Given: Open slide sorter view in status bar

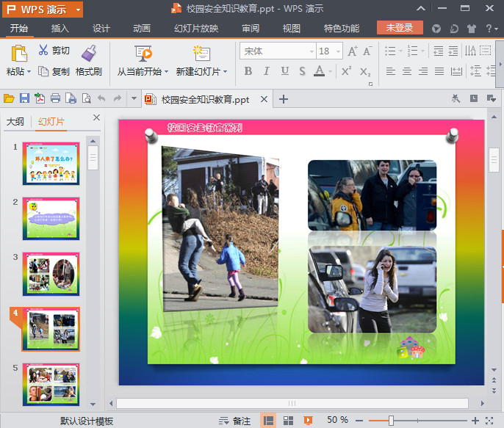Looking at the screenshot, I should coord(289,421).
